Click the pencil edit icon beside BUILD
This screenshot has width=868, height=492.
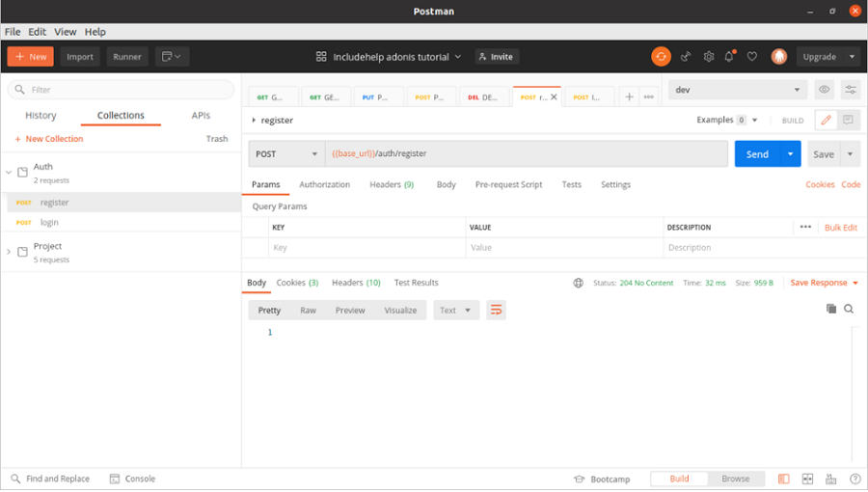(x=826, y=120)
